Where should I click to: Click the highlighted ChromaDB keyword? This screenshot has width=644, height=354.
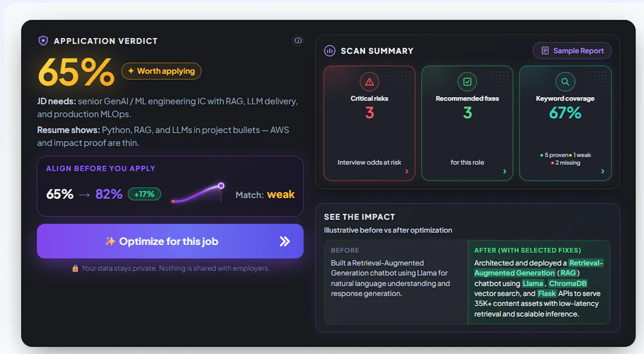tap(568, 284)
